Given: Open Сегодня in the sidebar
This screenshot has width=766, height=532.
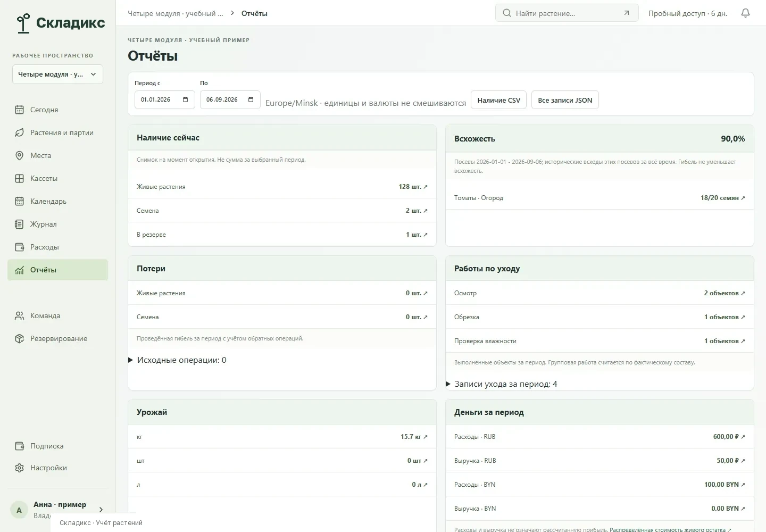Looking at the screenshot, I should click(57, 110).
